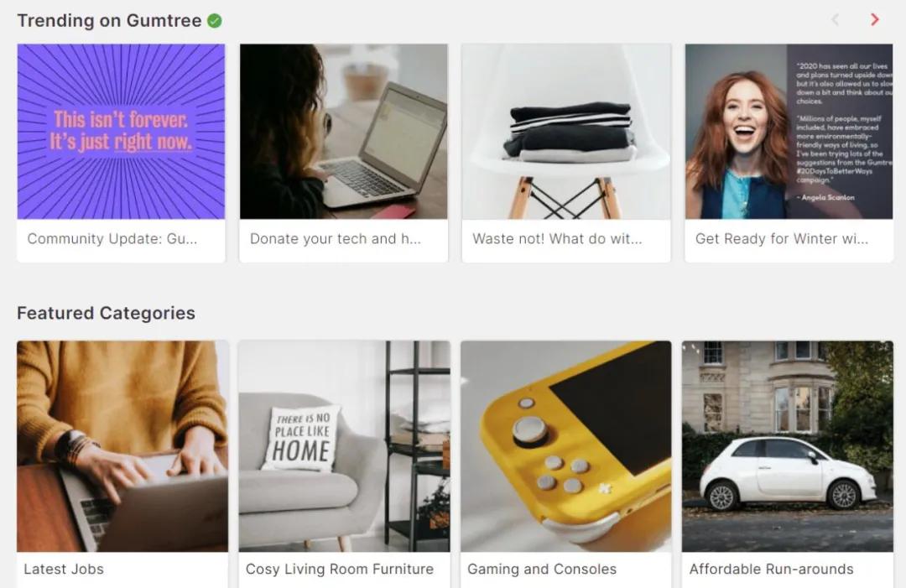The image size is (906, 588).
Task: Select the Latest Jobs category image
Action: click(x=122, y=446)
